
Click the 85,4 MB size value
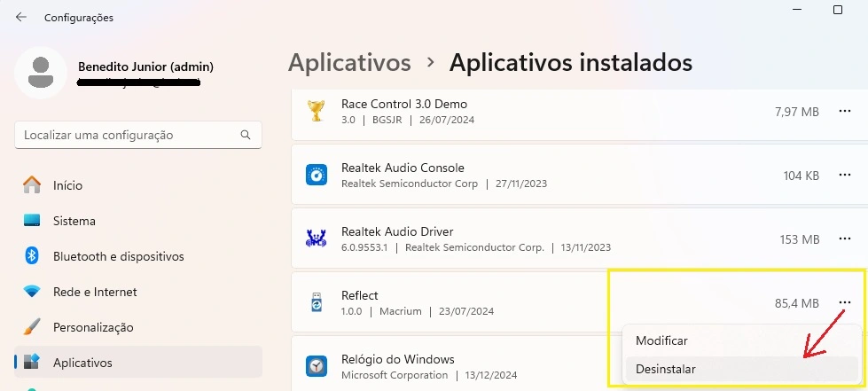click(x=796, y=303)
